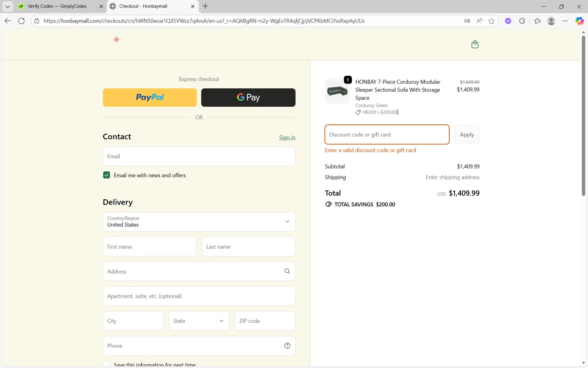Click address search magnifier icon
Image resolution: width=588 pixels, height=368 pixels.
point(287,271)
